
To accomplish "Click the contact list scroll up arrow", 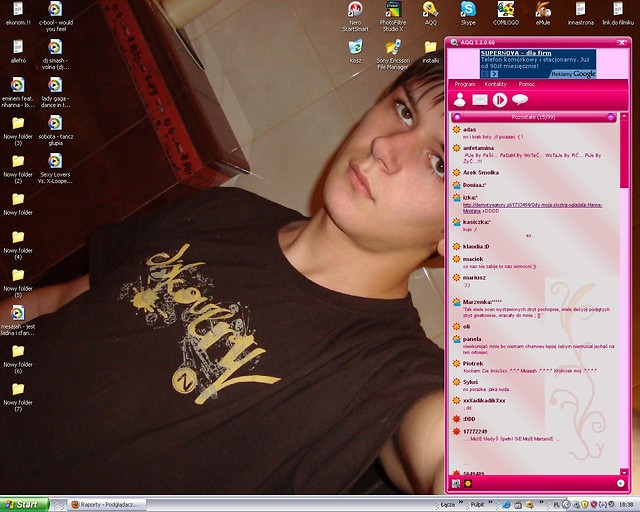I will tap(624, 116).
